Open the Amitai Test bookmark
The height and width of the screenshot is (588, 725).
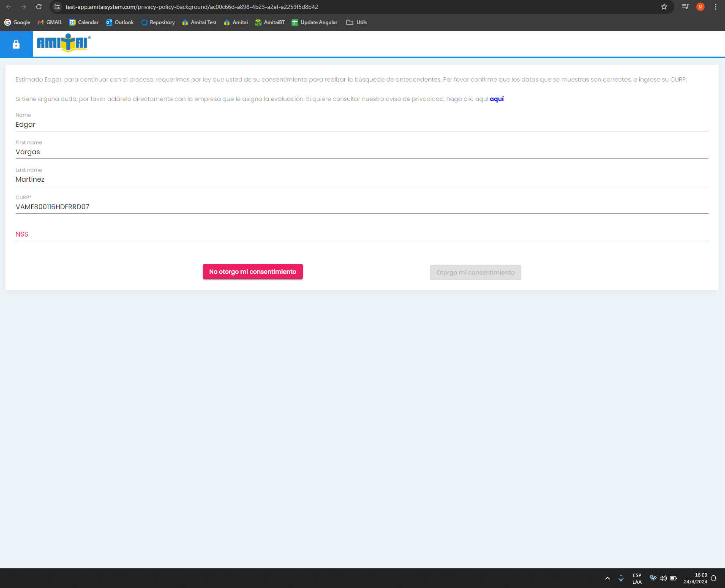pos(199,22)
